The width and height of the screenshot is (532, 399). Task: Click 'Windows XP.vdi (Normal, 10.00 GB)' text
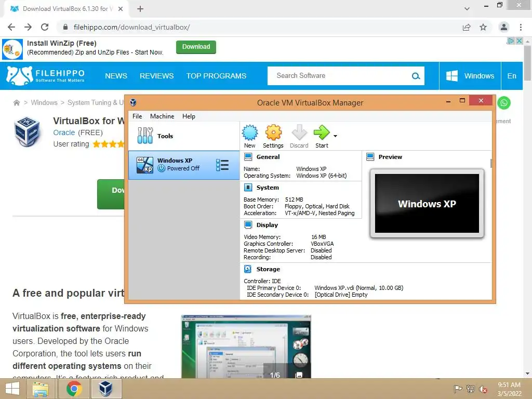coord(358,288)
